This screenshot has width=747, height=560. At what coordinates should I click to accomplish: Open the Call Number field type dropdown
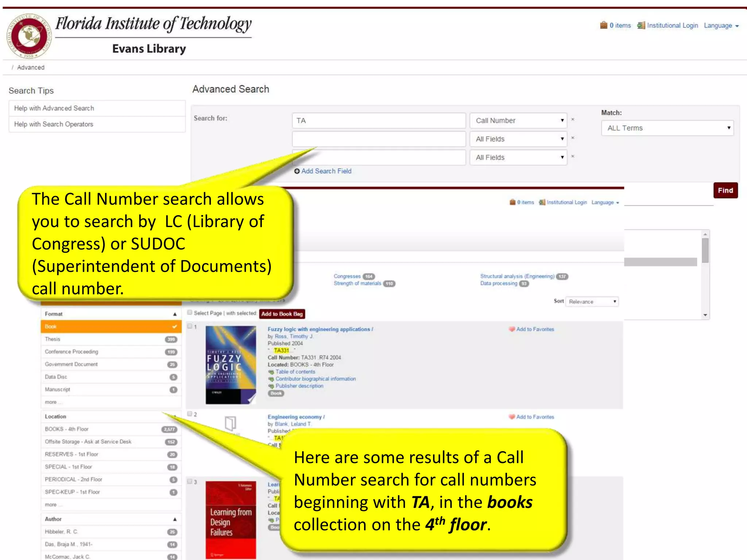[518, 121]
